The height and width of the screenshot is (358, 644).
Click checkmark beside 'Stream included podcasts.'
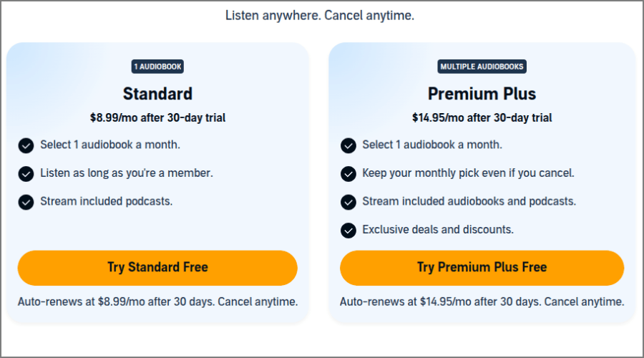26,202
